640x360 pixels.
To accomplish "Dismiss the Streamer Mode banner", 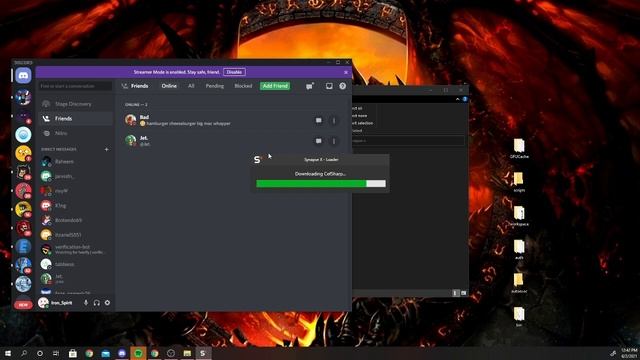I will pyautogui.click(x=346, y=72).
